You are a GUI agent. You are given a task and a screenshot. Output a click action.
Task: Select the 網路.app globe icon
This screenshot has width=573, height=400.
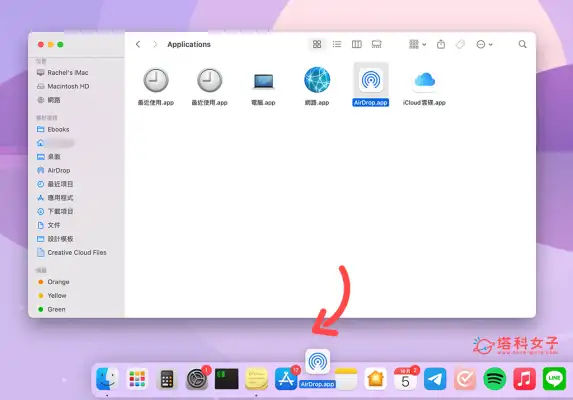317,80
